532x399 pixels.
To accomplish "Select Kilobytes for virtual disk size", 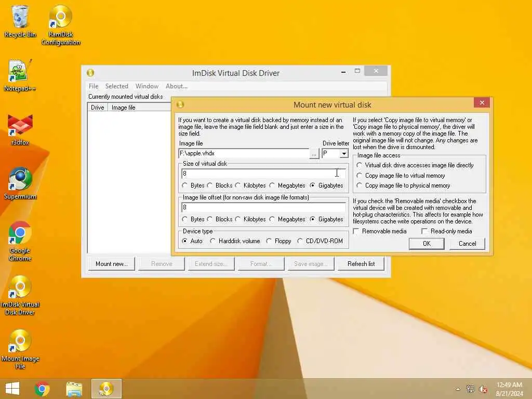I will (250, 185).
